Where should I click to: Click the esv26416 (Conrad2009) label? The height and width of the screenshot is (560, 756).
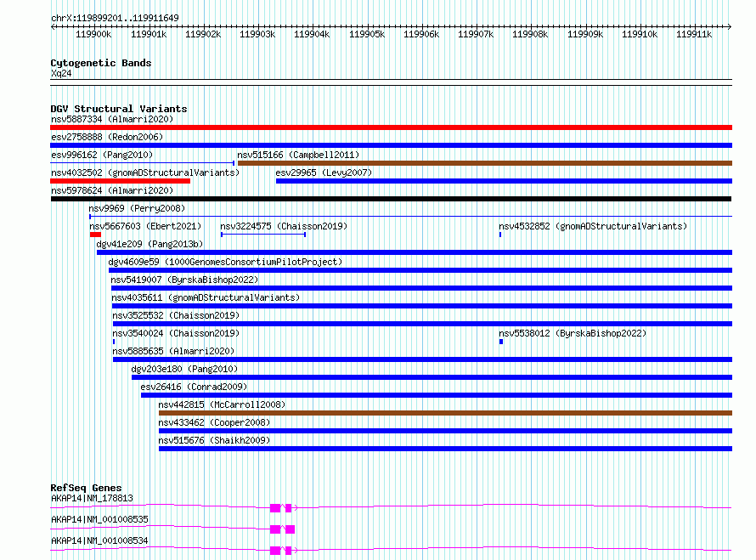(194, 387)
